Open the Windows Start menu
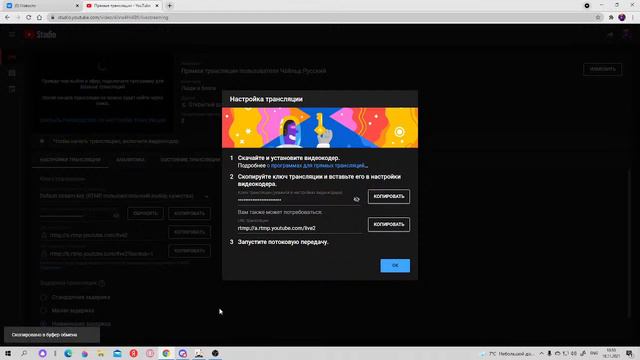 click(8, 353)
